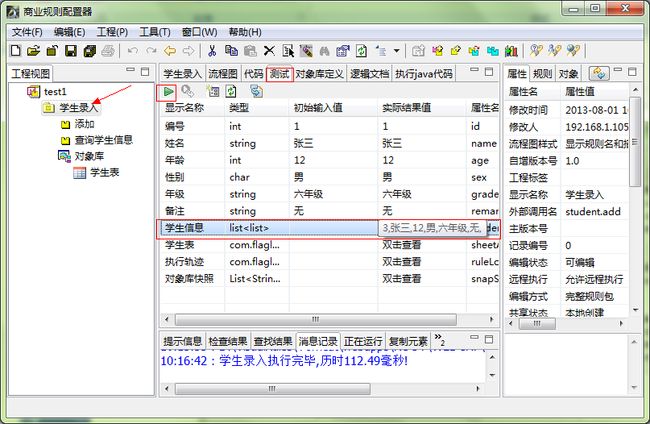The width and height of the screenshot is (650, 424).
Task: Click the Print icon
Action: [x=108, y=51]
